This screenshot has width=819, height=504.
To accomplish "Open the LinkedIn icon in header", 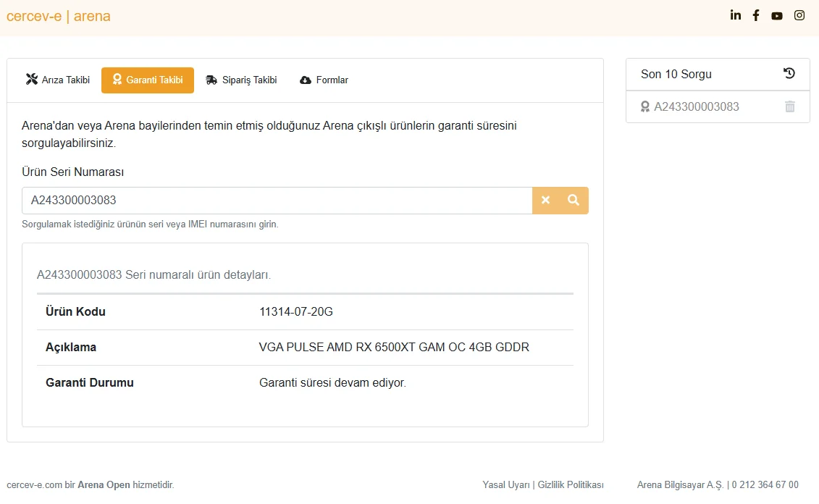I will tap(736, 15).
